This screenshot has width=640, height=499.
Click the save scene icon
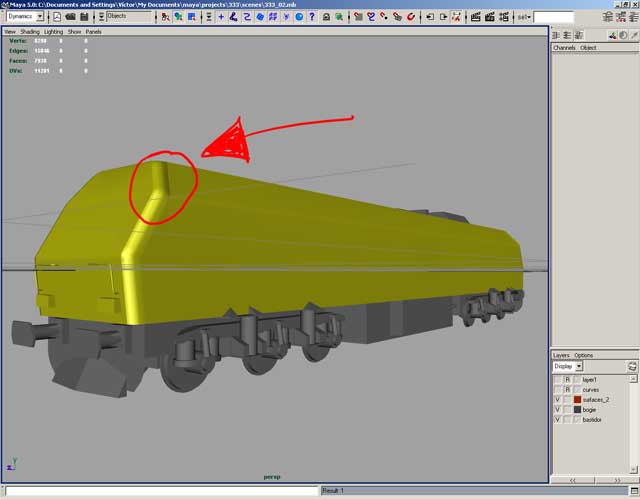(84, 17)
